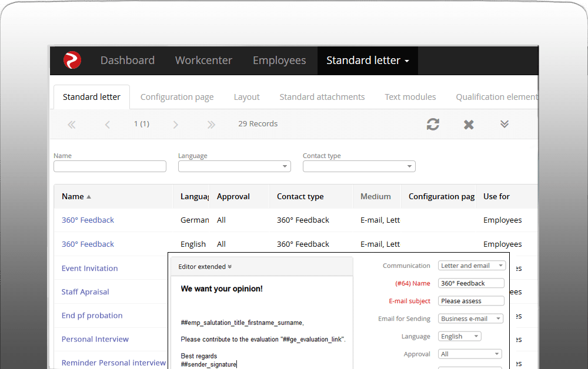Open Dashboard in top navigation
Viewport: 588px width, 369px height.
pyautogui.click(x=128, y=61)
